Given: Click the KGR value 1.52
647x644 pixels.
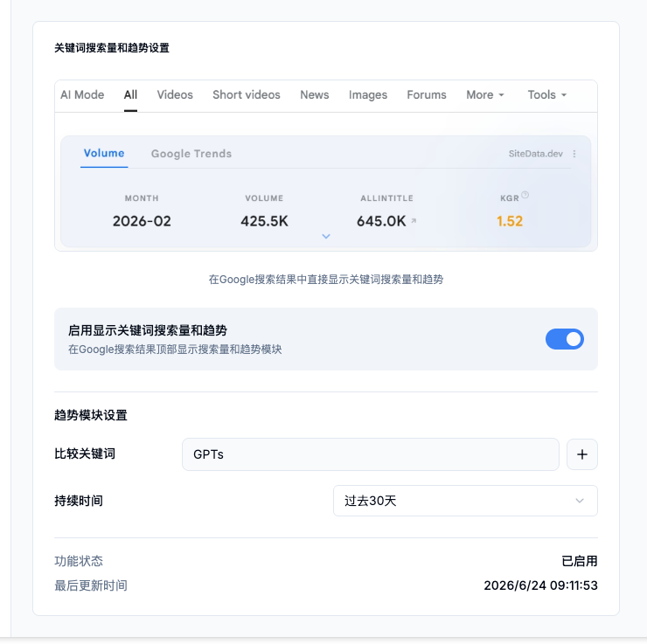Looking at the screenshot, I should pyautogui.click(x=510, y=221).
